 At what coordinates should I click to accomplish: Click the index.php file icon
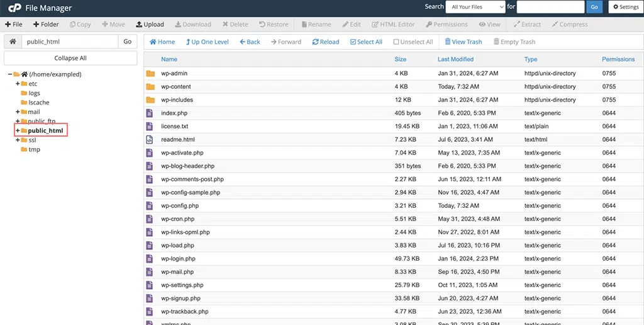(150, 113)
